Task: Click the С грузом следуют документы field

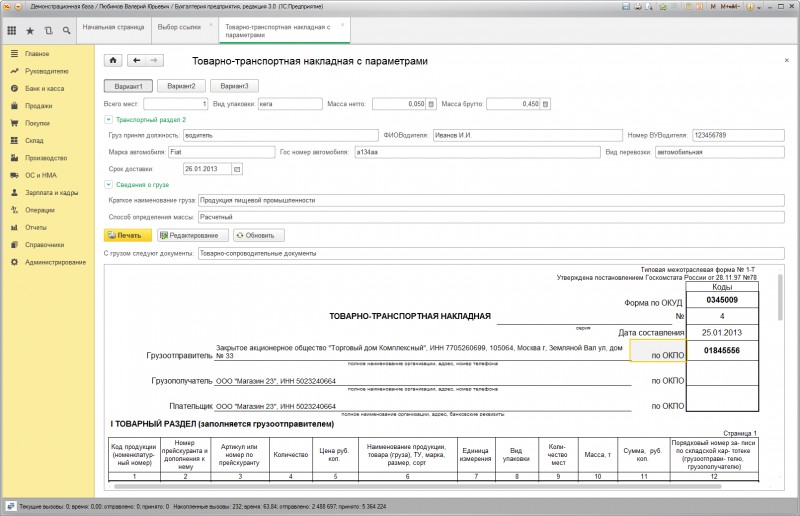Action: pyautogui.click(x=491, y=253)
